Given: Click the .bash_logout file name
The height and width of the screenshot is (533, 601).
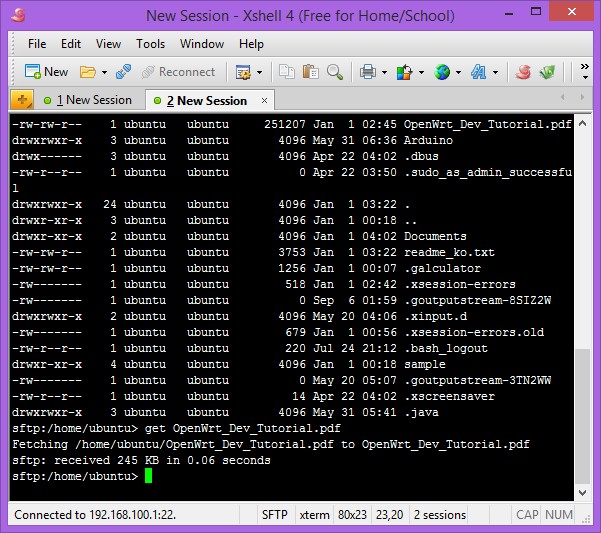Looking at the screenshot, I should (446, 348).
